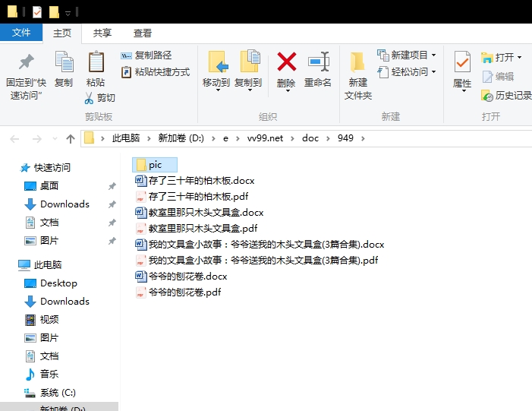Select 我的文具盒小故事 合集 pdf file
Screen dimensions: 532x411
(x=257, y=261)
